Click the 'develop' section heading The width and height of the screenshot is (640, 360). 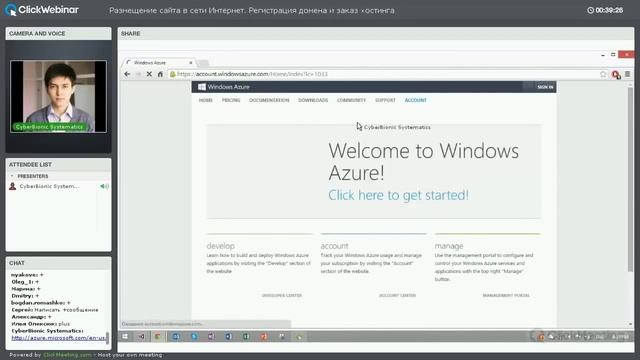pyautogui.click(x=220, y=246)
